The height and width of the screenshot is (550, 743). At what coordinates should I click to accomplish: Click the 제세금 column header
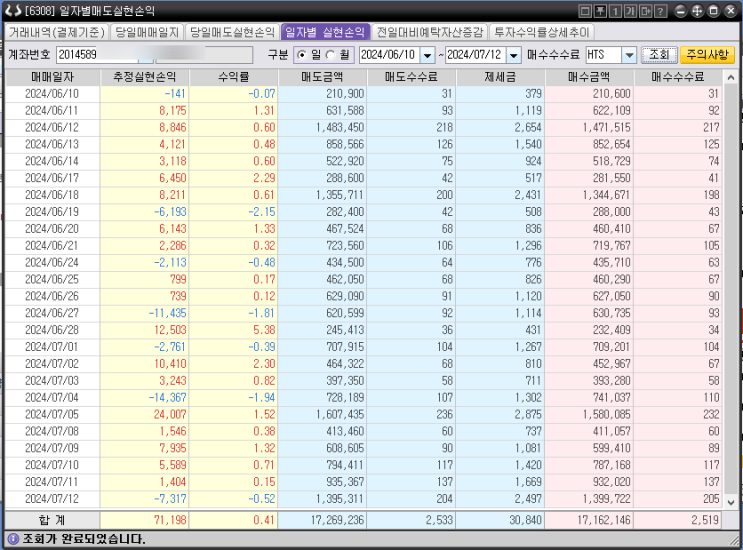pos(500,77)
